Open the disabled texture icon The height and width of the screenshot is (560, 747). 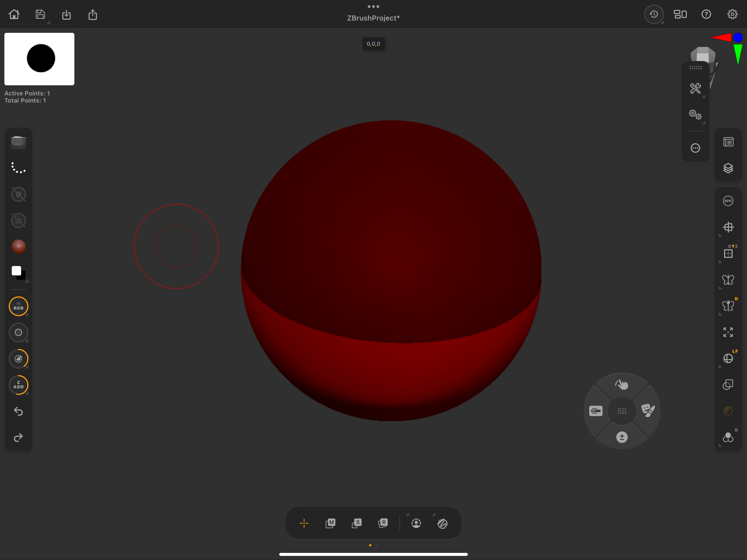pos(19,221)
